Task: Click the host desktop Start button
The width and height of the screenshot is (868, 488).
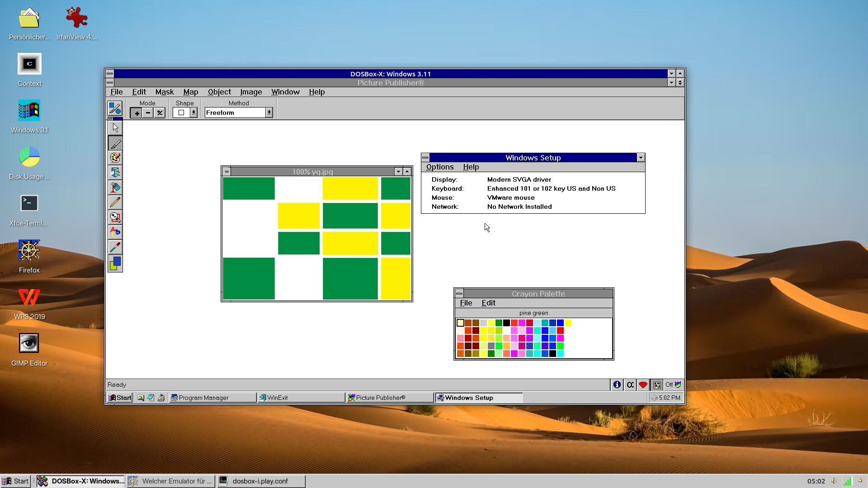Action: [15, 481]
